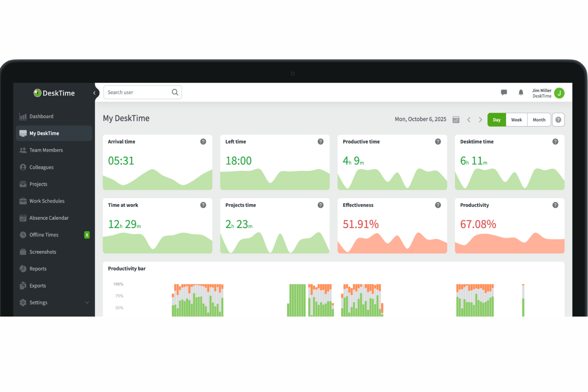Open the chat messages icon
The image size is (588, 392).
[x=504, y=93]
